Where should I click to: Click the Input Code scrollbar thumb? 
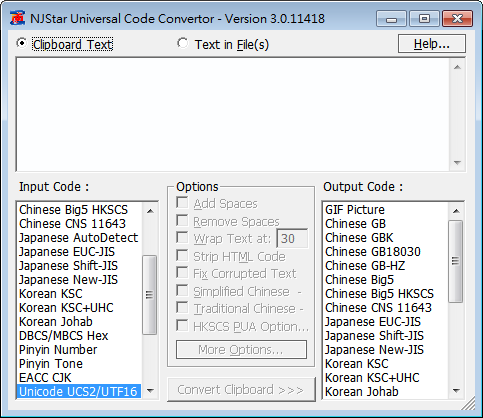point(149,295)
